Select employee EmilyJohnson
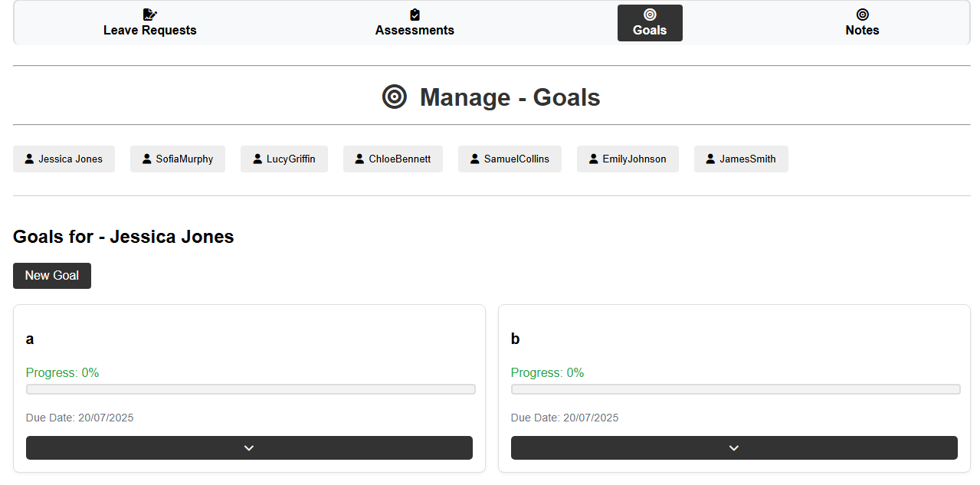 628,159
